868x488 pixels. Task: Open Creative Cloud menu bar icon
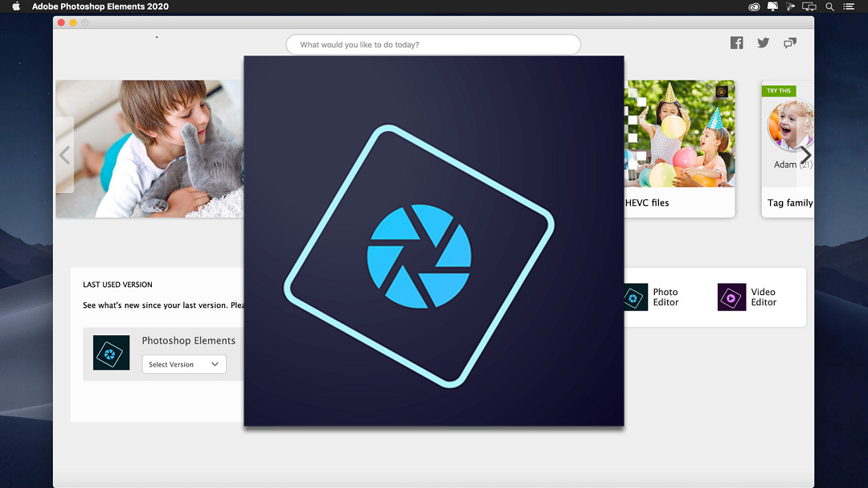tap(754, 6)
